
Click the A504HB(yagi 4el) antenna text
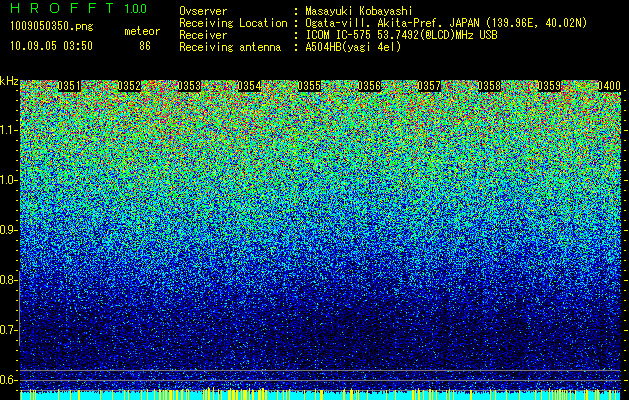tap(353, 47)
